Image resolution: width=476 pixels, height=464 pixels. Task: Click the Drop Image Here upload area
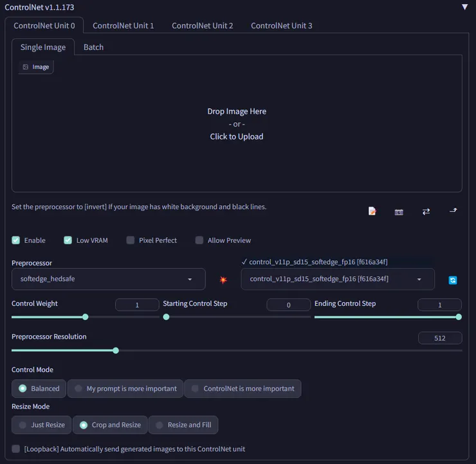237,124
